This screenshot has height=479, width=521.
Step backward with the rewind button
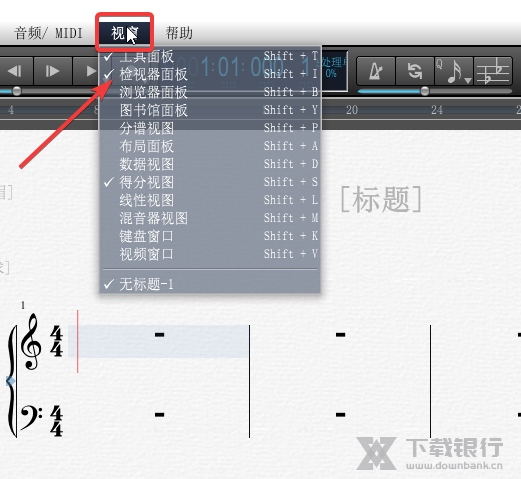[15, 71]
